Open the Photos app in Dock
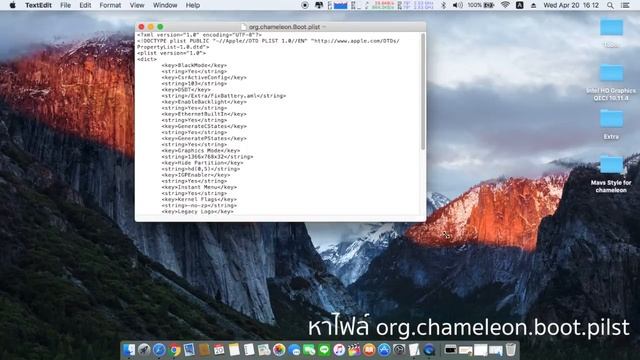Screen dimensions: 640x360 (x=279, y=350)
